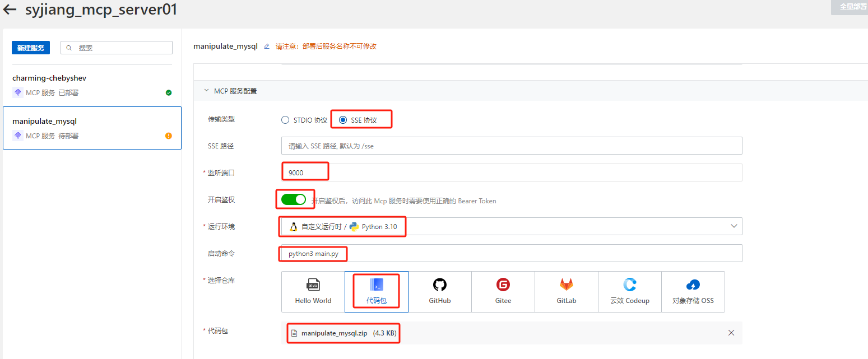Select the SSE 协议 radio button
The image size is (868, 359).
click(x=343, y=120)
